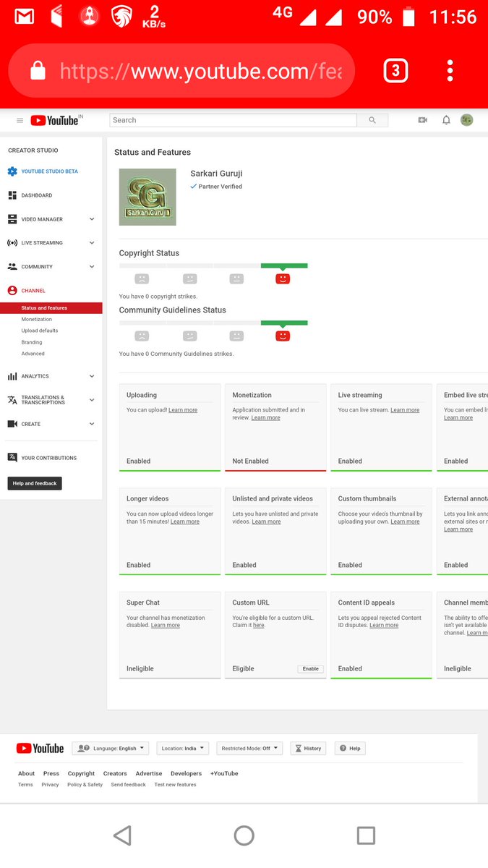
Task: Click Enable button on Custom URL card
Action: (311, 669)
